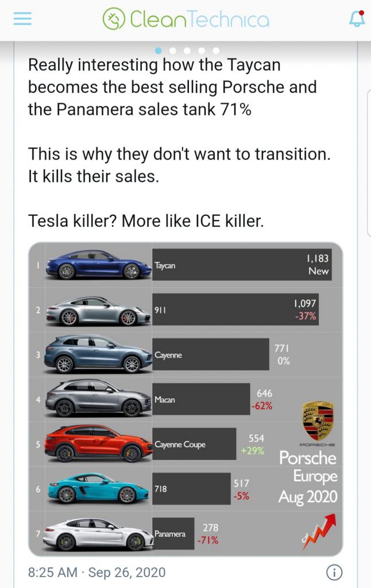
Task: Click the teal 718 car image
Action: pos(98,489)
